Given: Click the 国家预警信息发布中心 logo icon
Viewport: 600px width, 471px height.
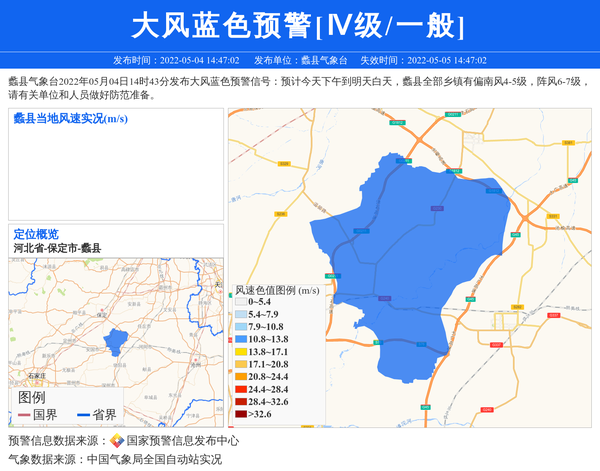Looking at the screenshot, I should click(x=117, y=440).
